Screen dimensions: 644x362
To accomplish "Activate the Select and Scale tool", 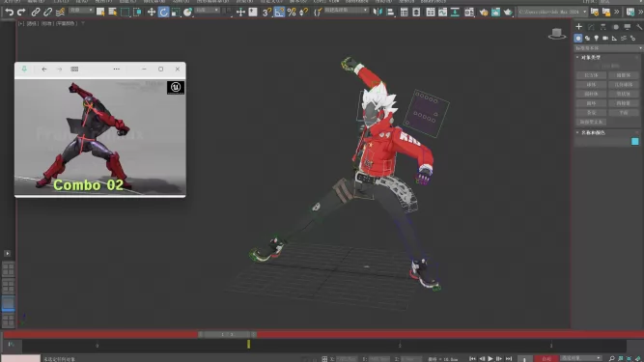I will tap(176, 12).
